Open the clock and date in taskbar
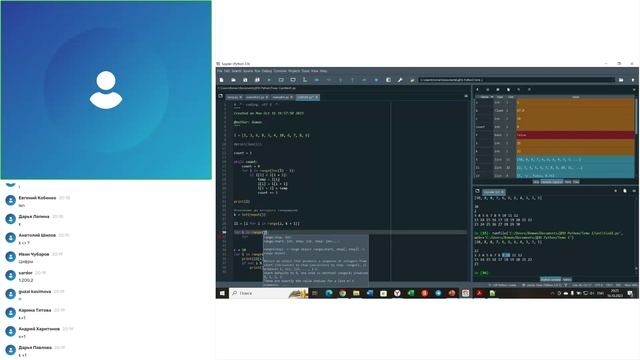 click(x=615, y=293)
